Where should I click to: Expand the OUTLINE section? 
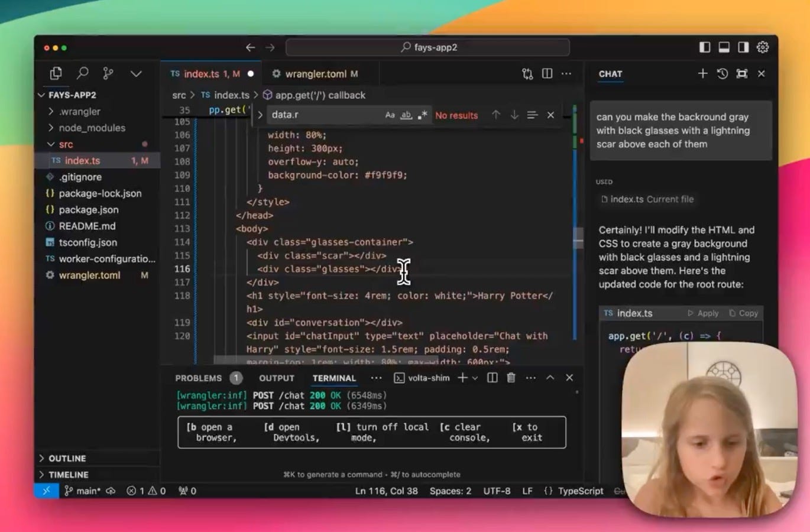click(97, 458)
